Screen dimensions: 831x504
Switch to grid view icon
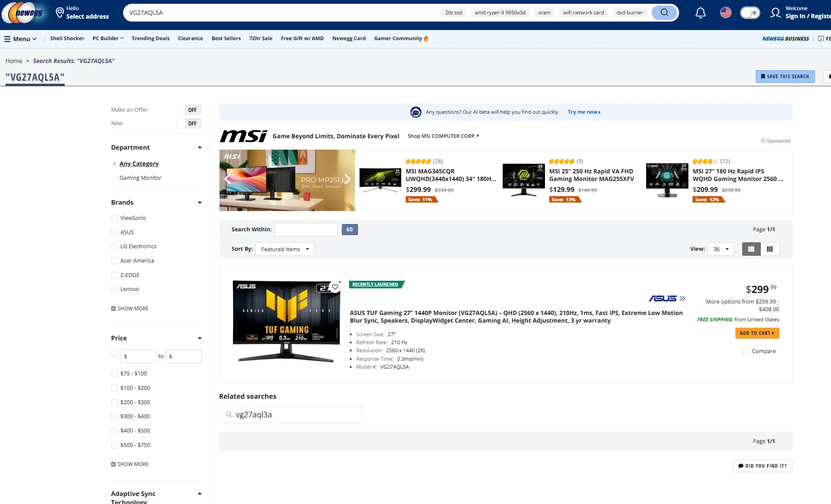click(770, 249)
